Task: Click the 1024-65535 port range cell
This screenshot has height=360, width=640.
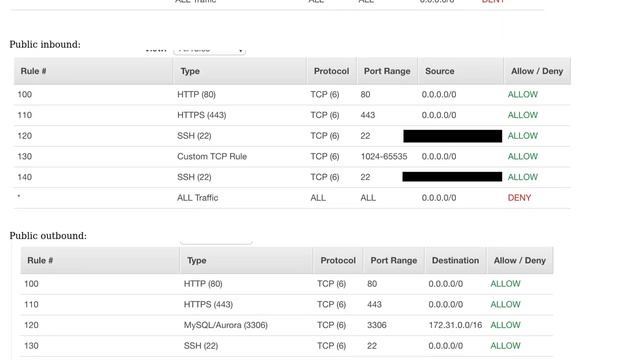Action: (x=384, y=156)
